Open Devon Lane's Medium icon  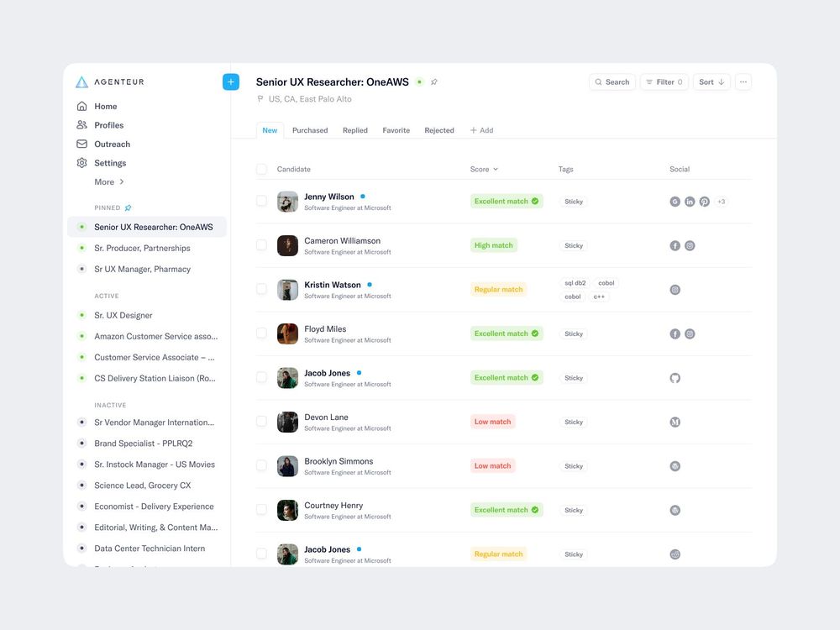tap(675, 423)
